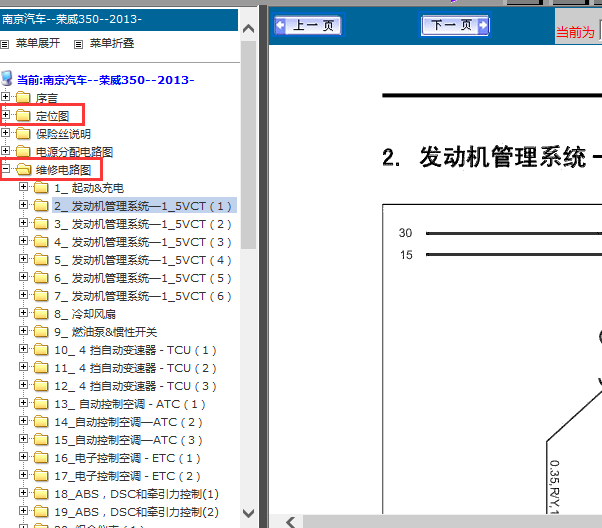Click folder icon of 7_ 发动机管理系统 (6)
Viewport: 602px width, 528px height.
(41, 296)
